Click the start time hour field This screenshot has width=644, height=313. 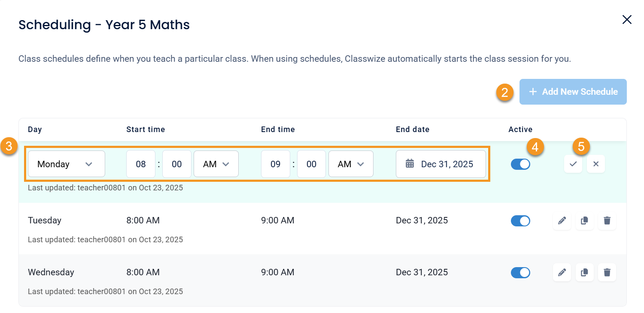pyautogui.click(x=141, y=164)
